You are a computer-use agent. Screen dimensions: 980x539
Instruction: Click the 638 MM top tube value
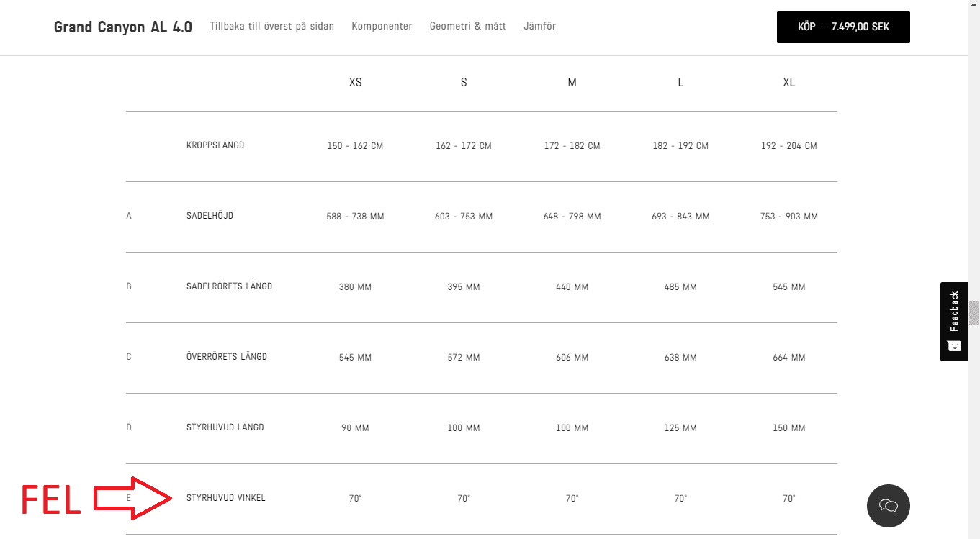[x=680, y=358]
